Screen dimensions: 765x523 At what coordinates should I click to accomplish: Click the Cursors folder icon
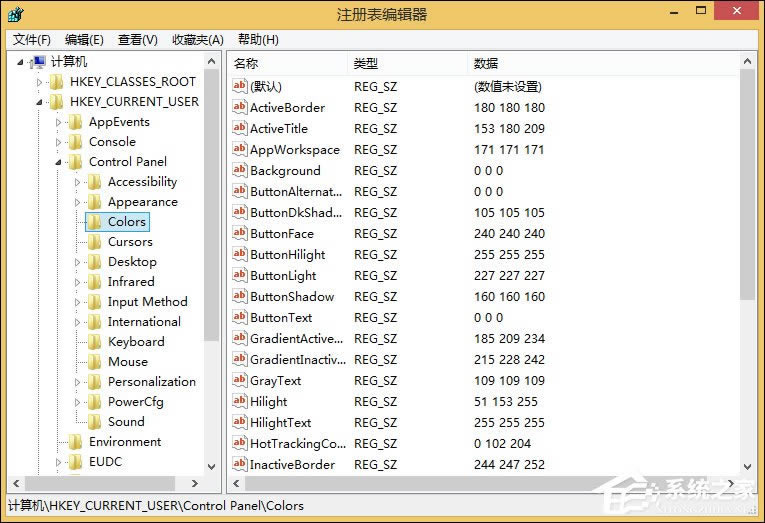(94, 242)
